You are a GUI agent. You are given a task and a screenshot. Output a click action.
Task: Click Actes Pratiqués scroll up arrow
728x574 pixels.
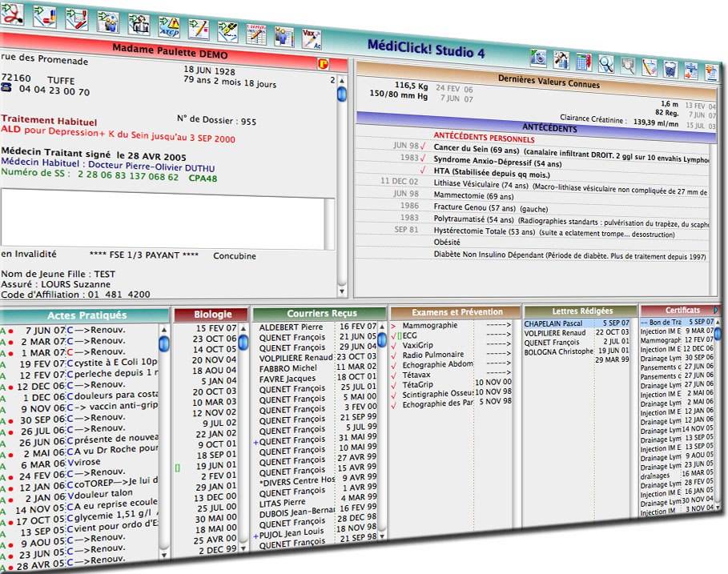point(164,329)
